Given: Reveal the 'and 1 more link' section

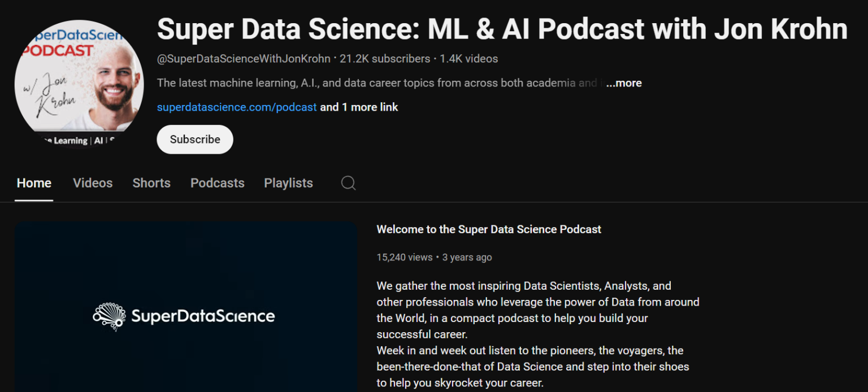Looking at the screenshot, I should (359, 107).
